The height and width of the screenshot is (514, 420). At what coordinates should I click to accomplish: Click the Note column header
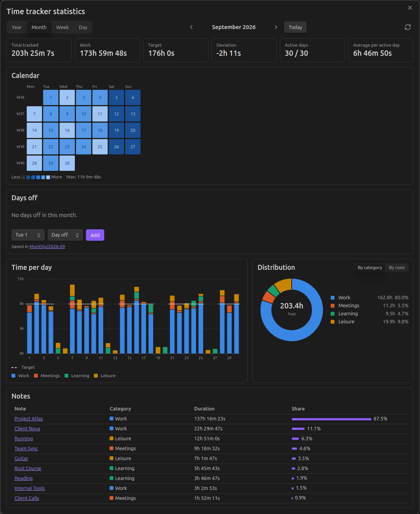coord(20,409)
